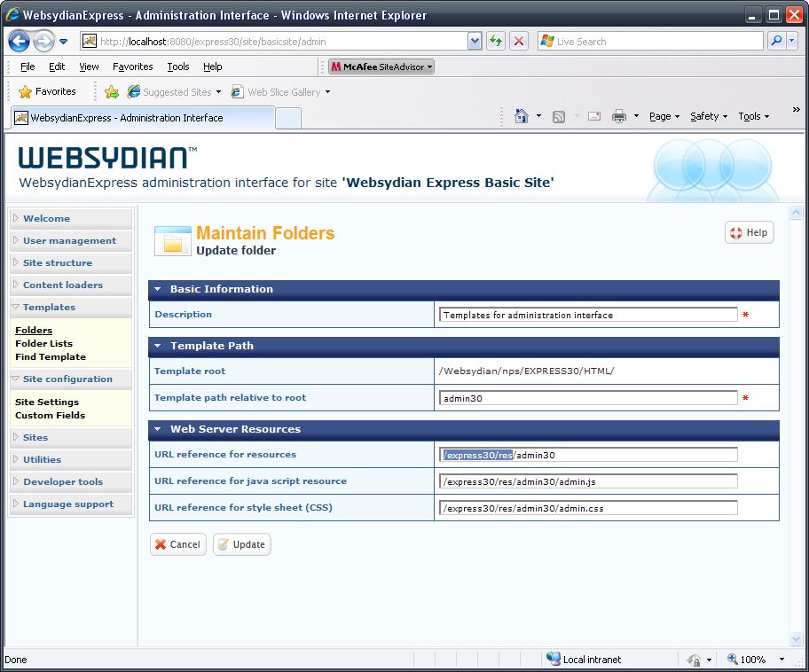Open the Folders link under Templates
This screenshot has width=809, height=672.
pyautogui.click(x=34, y=330)
